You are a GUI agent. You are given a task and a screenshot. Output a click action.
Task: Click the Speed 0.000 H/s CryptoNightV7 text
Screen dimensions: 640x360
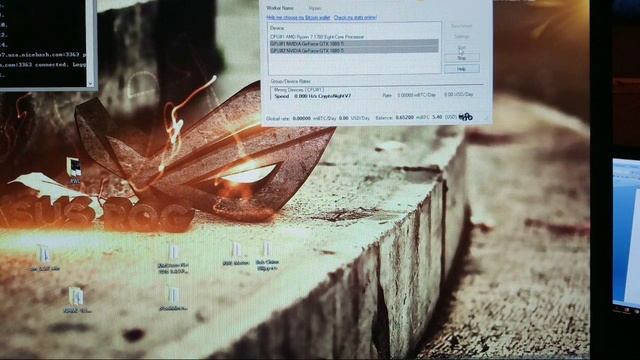click(x=313, y=96)
